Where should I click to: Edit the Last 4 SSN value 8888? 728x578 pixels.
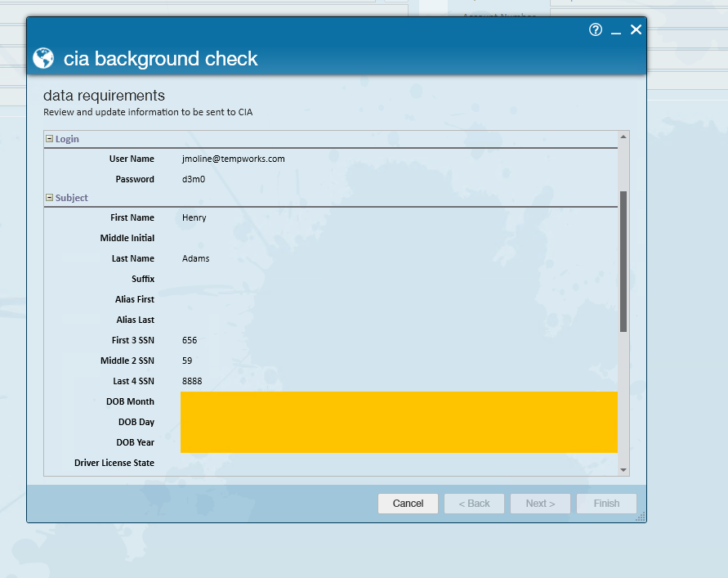[400, 381]
